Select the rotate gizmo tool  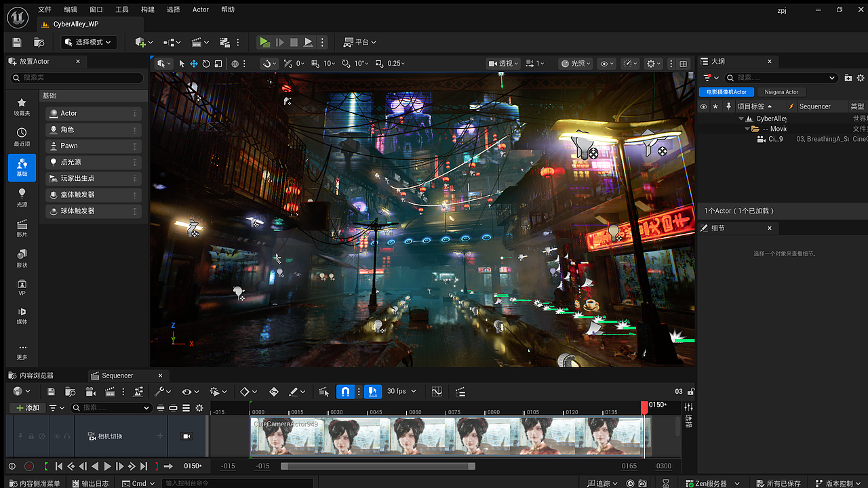(x=206, y=64)
